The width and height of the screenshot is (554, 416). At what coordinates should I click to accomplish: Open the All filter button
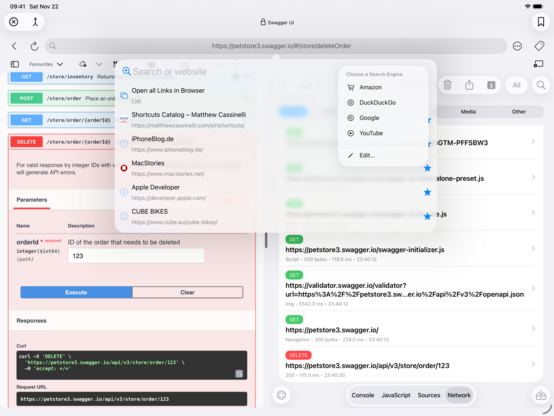point(516,85)
